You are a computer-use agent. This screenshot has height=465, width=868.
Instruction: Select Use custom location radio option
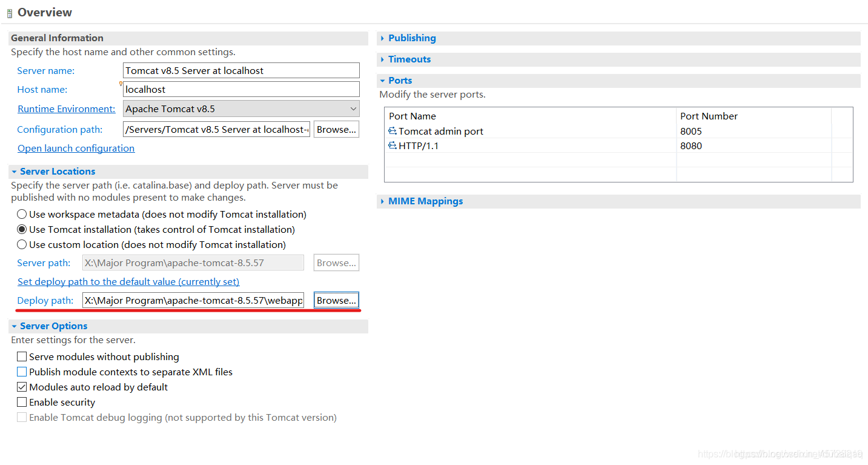(x=22, y=244)
